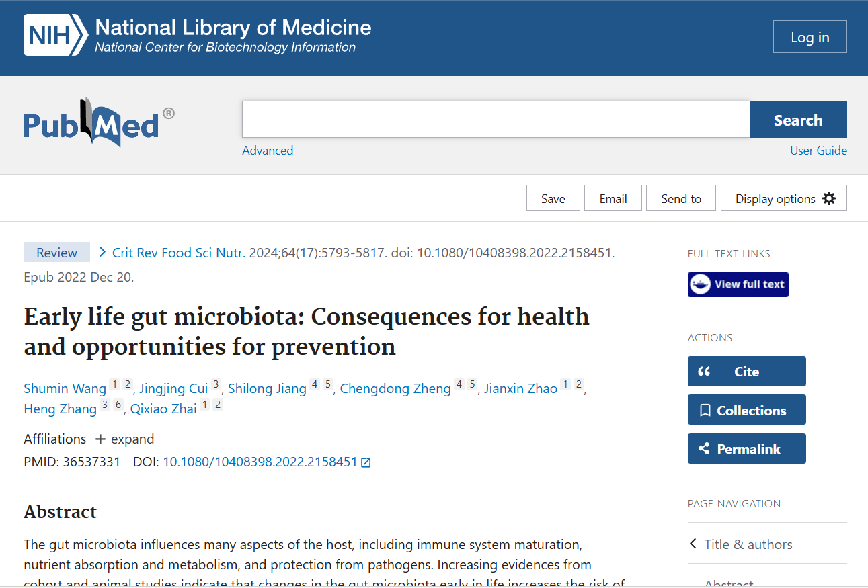Open the User Guide link

pyautogui.click(x=818, y=151)
